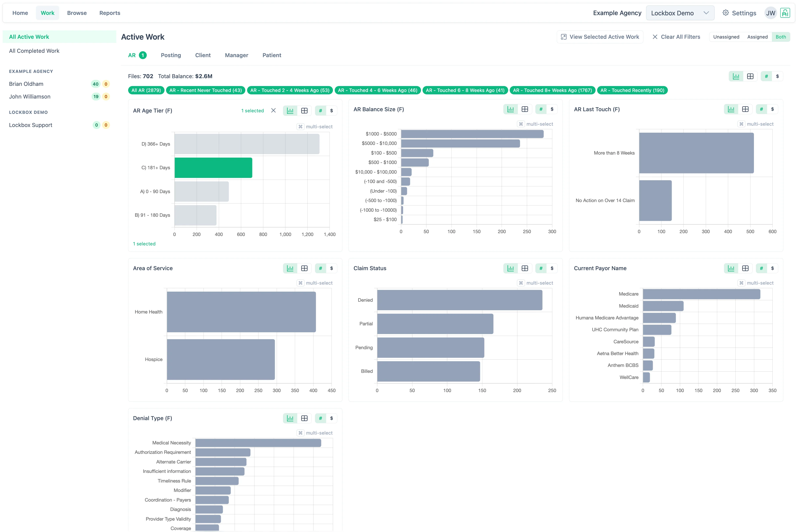Viewport: 796px width, 532px height.
Task: Toggle Claim Status to dollar amounts
Action: [x=552, y=268]
